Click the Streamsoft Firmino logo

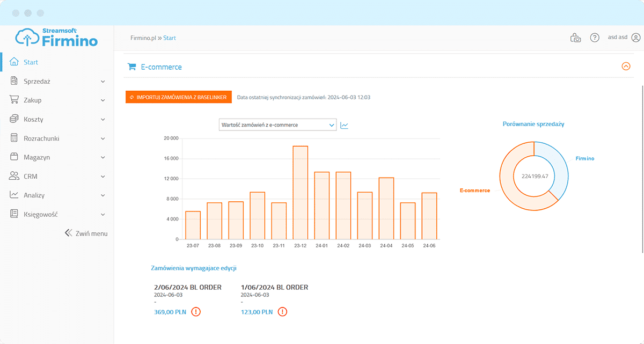click(56, 38)
